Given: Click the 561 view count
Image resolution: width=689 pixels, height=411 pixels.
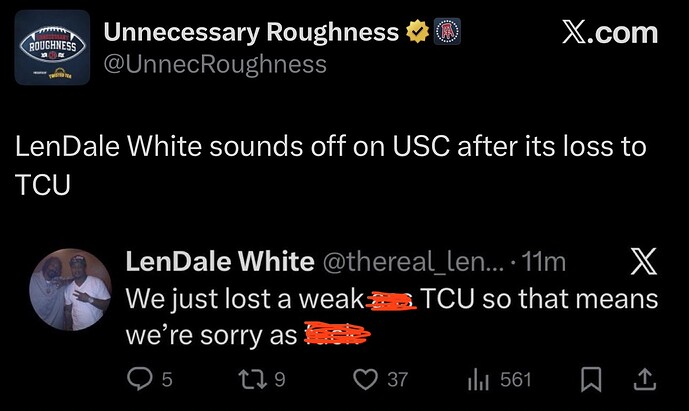Looking at the screenshot, I should (516, 380).
